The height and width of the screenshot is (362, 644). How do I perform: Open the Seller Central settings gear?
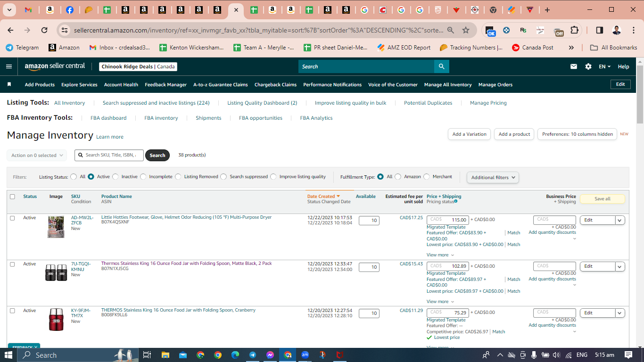coord(588,66)
